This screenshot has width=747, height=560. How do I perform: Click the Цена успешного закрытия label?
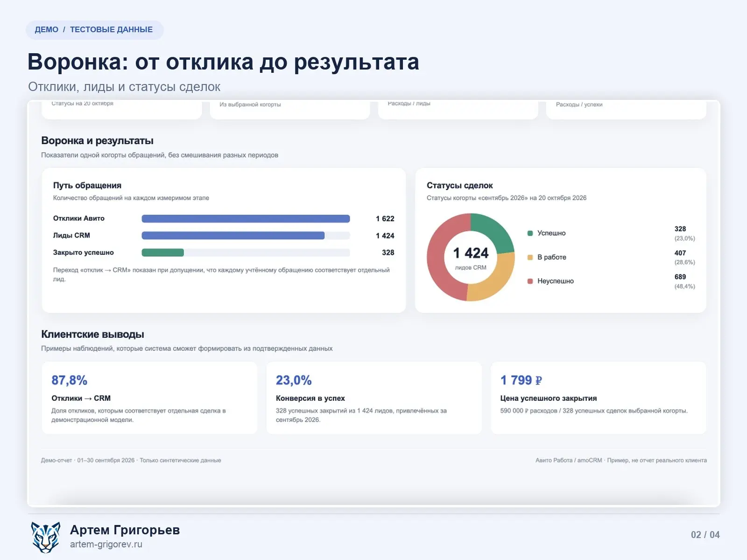(549, 398)
